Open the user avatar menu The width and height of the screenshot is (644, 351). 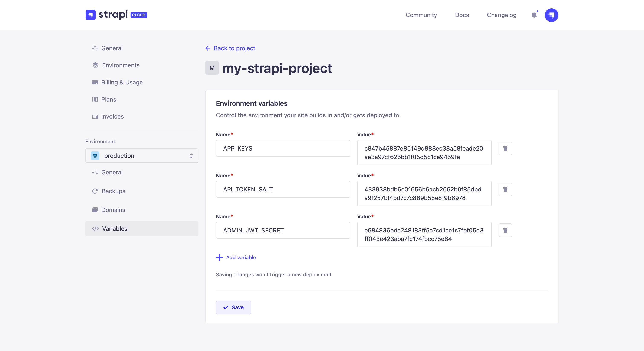[551, 15]
